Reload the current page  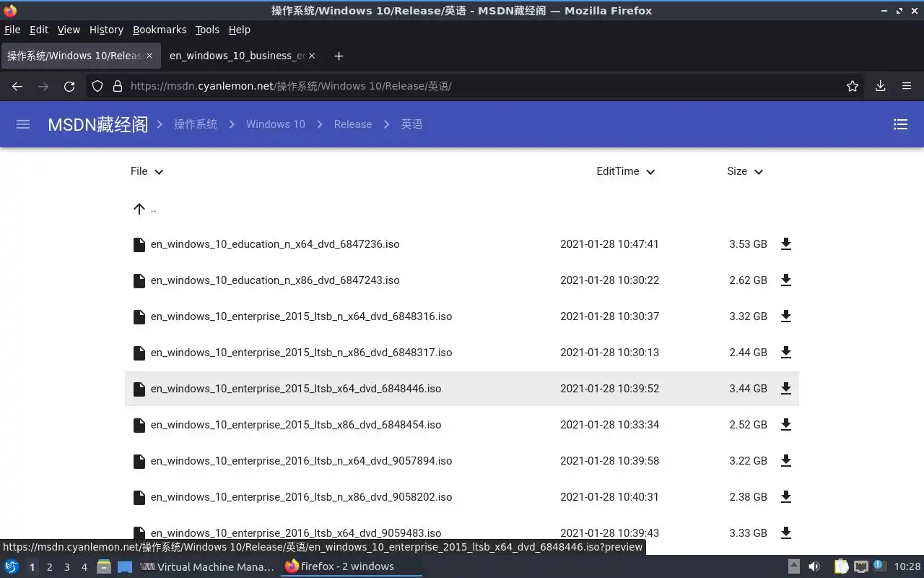point(69,86)
